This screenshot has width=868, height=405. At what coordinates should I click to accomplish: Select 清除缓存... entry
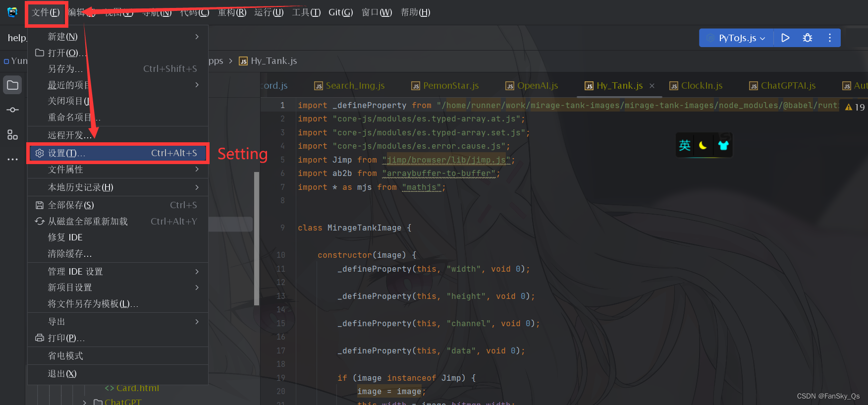[118, 254]
